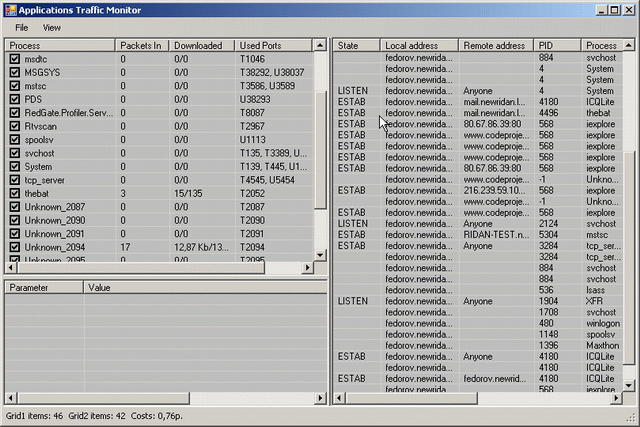
Task: Click left arrow of process list horizontal scrollbar
Action: [11, 268]
